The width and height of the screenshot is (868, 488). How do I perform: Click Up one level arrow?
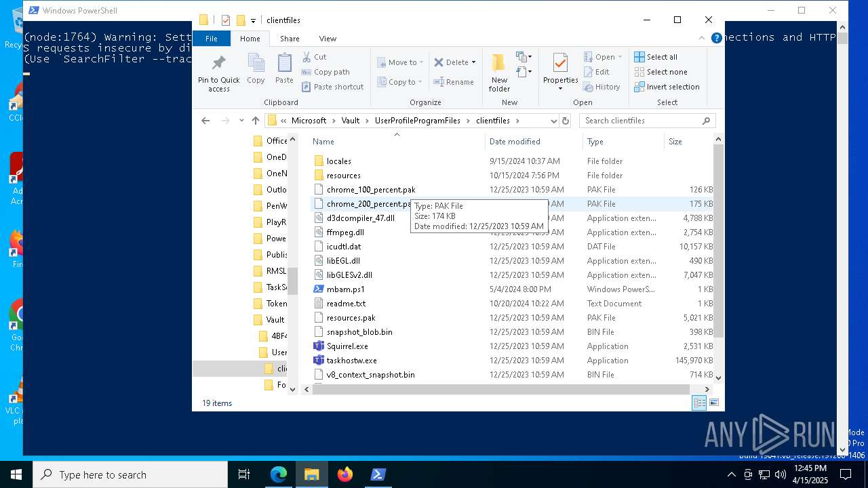(256, 121)
